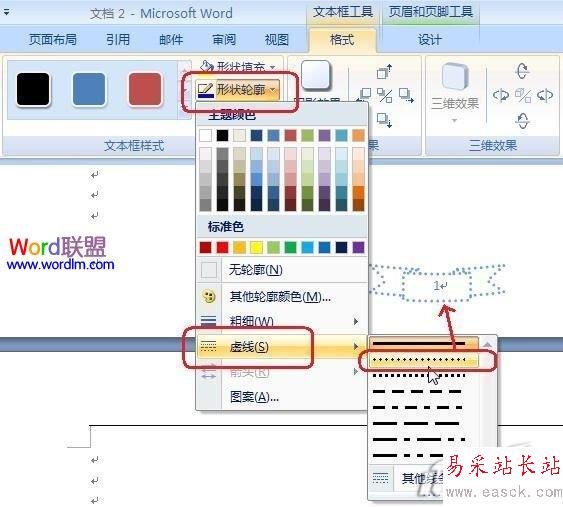Screen dimensions: 563x507
Task: Expand the 箭头 arrows submenu
Action: tap(282, 372)
